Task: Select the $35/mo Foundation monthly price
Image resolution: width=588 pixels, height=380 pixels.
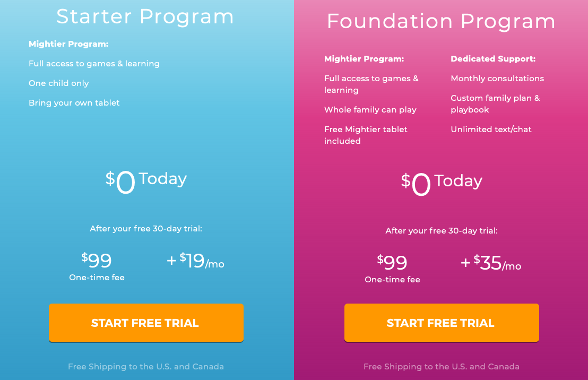Action: 491,263
